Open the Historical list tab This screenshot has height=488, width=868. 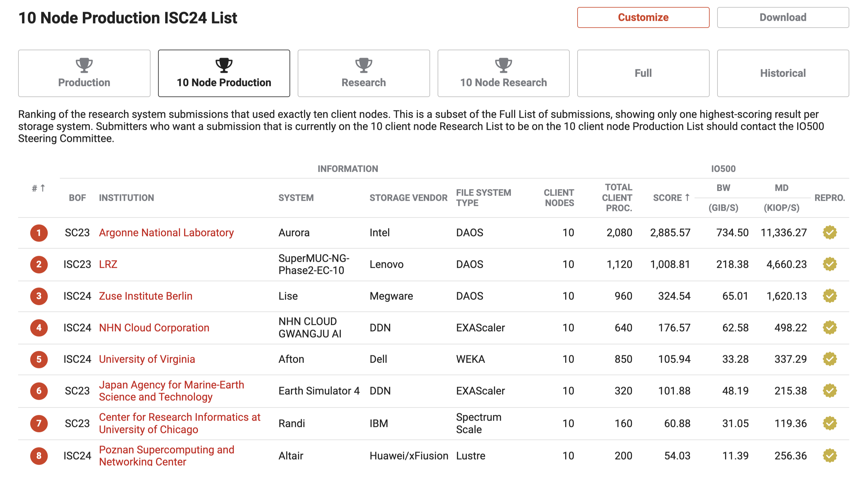click(783, 73)
